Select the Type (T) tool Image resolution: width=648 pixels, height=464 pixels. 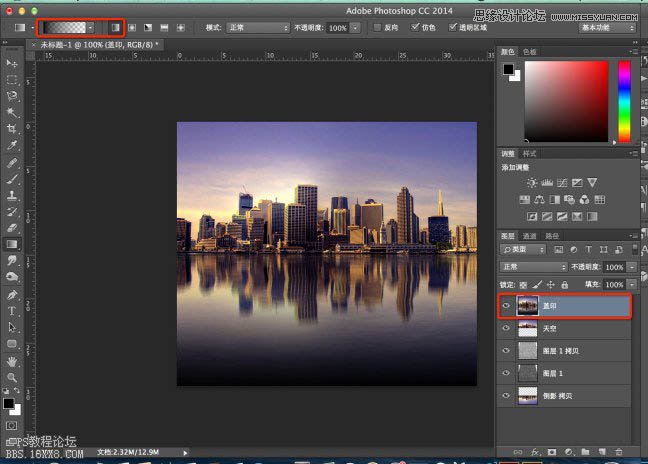point(12,310)
